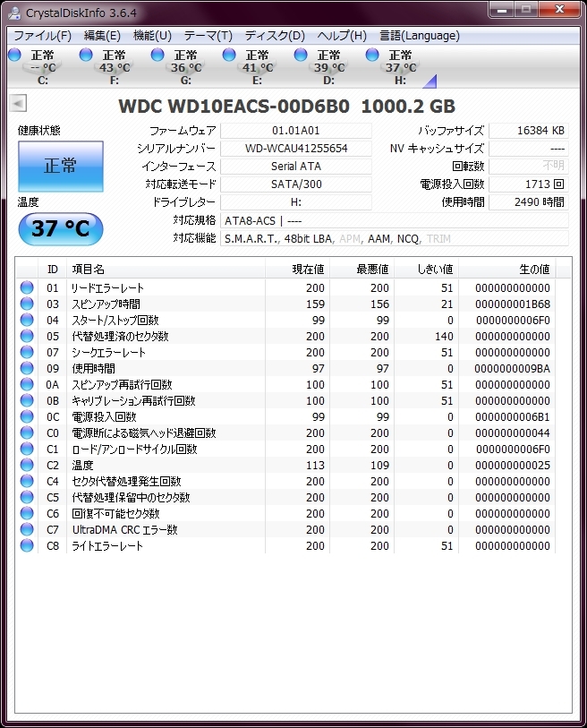
Task: Click the raw value 000000000044
Action: (513, 433)
